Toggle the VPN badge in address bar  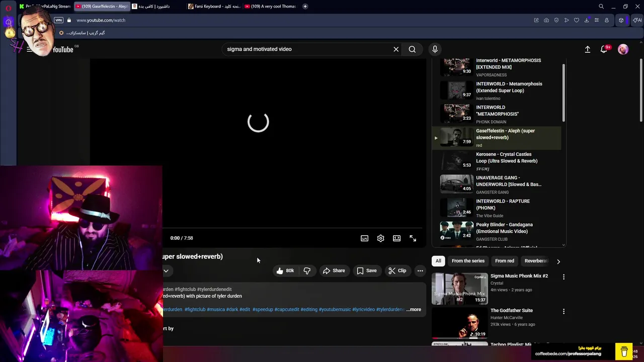tap(59, 20)
